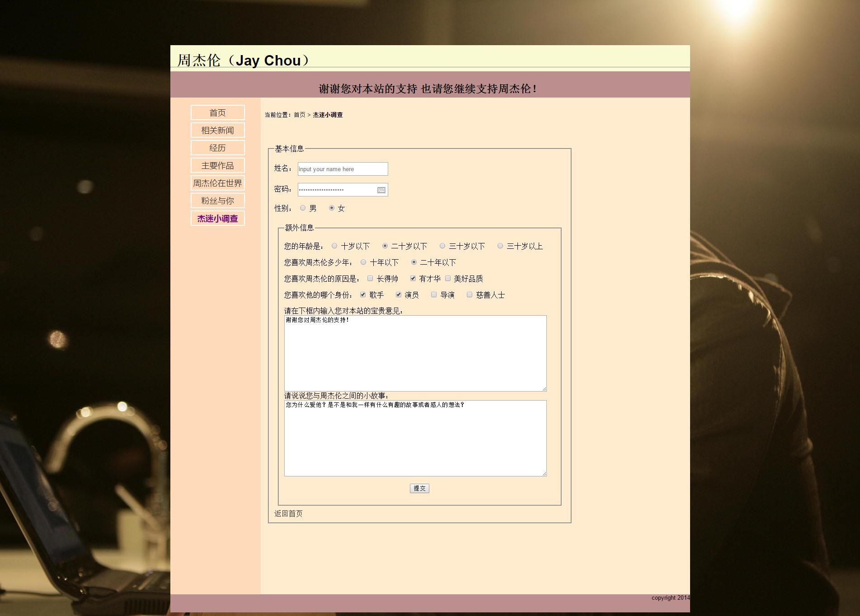Image resolution: width=860 pixels, height=616 pixels.
Task: Click the resize handle of opinions textarea
Action: (x=544, y=389)
